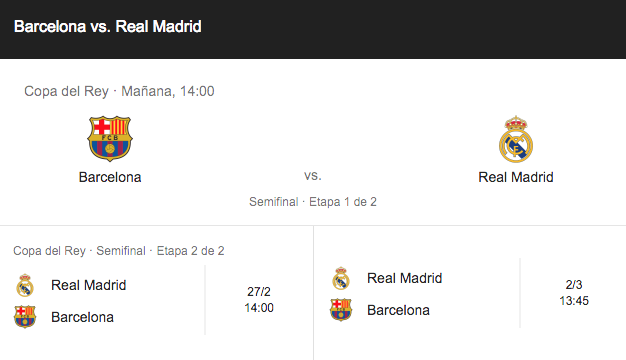
Task: Click Semifinal · Etapa 1 de 2 label
Action: pos(313,202)
